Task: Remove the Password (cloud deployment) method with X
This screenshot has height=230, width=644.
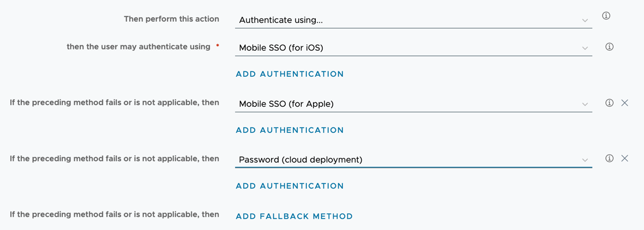Action: click(x=625, y=159)
